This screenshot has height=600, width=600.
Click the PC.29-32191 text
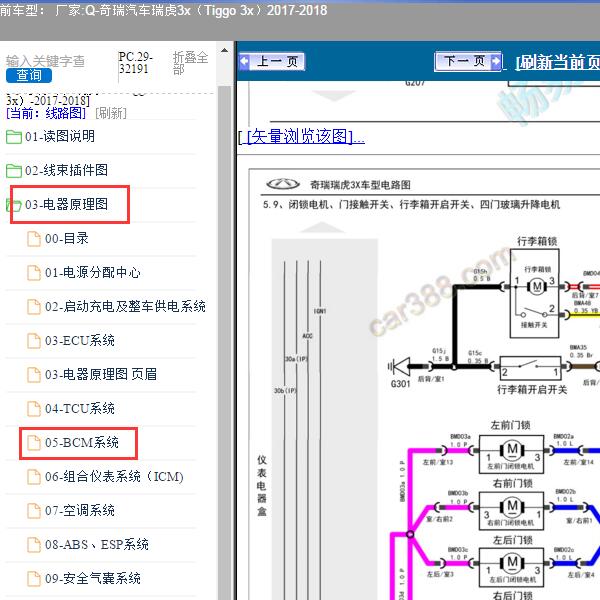click(135, 63)
